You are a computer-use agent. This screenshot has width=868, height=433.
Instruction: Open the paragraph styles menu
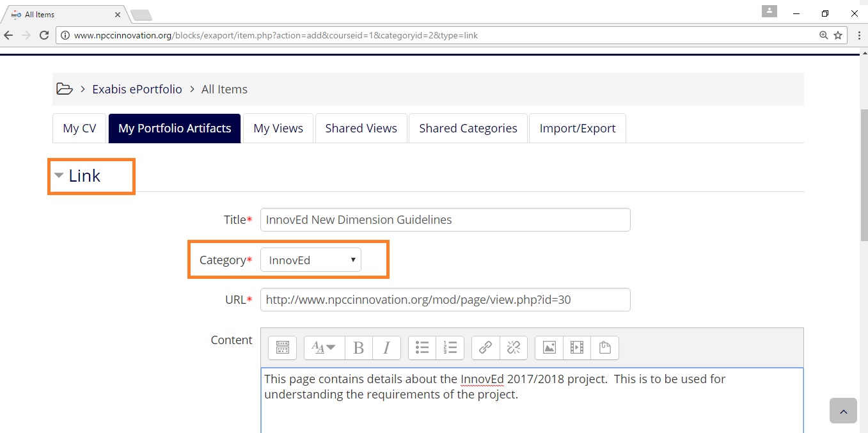point(324,347)
